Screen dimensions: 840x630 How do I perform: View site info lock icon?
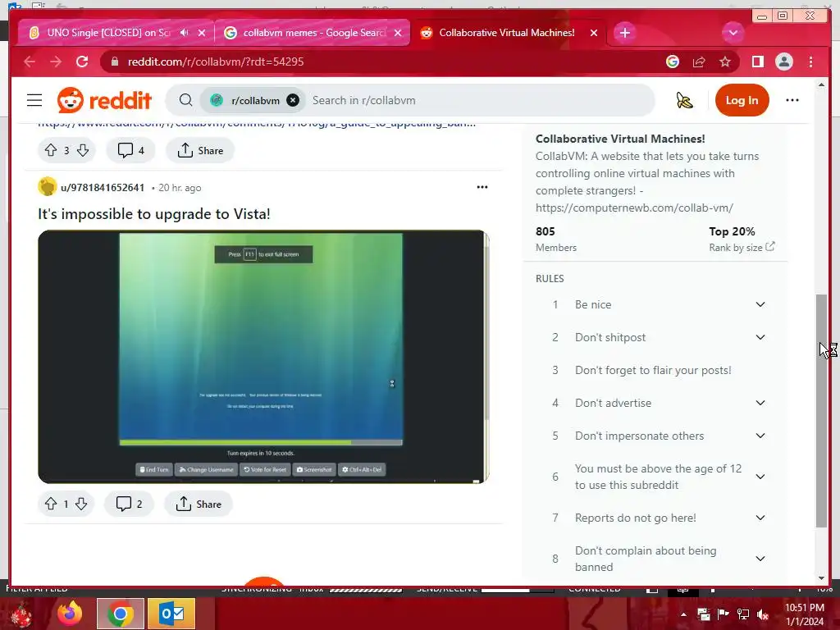(114, 62)
